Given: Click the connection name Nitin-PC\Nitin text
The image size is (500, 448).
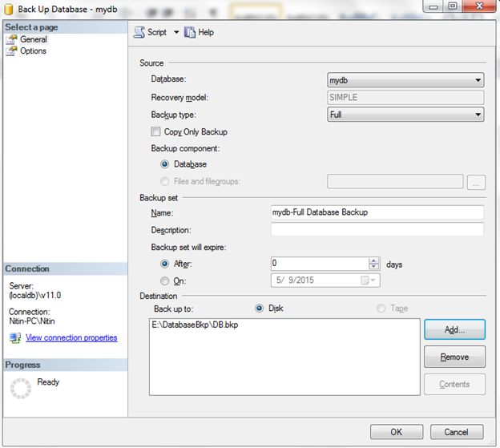Looking at the screenshot, I should 32,321.
